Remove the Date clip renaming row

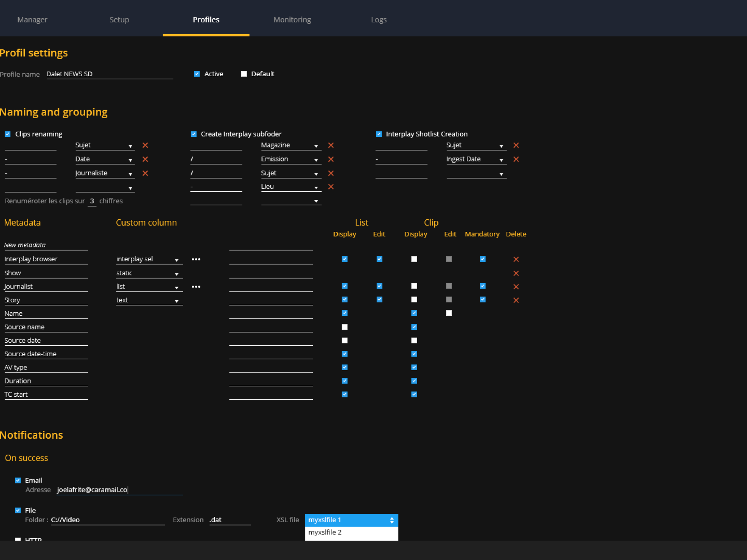pyautogui.click(x=145, y=159)
